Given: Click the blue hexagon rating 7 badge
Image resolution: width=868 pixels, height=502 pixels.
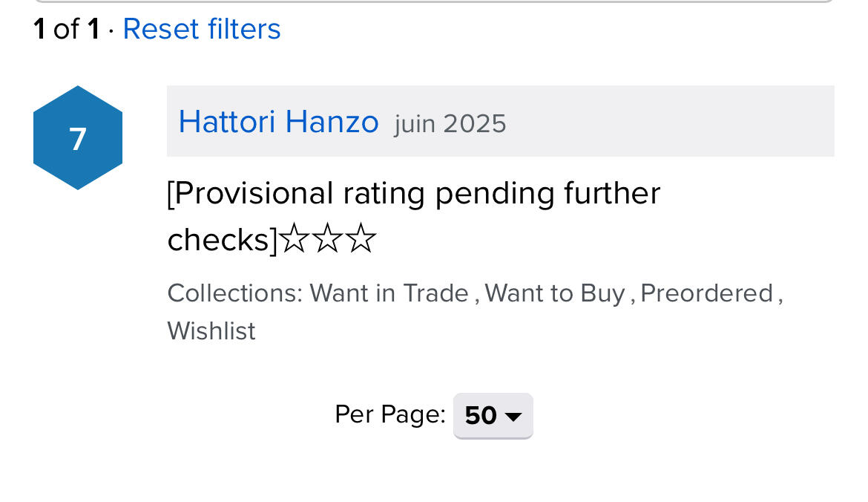Looking at the screenshot, I should coord(78,138).
